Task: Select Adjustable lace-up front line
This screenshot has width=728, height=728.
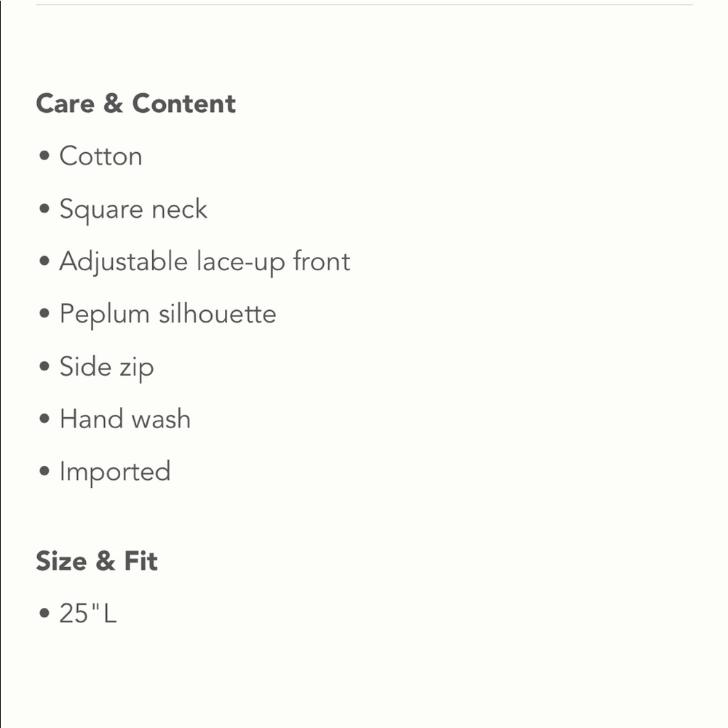Action: 205,262
